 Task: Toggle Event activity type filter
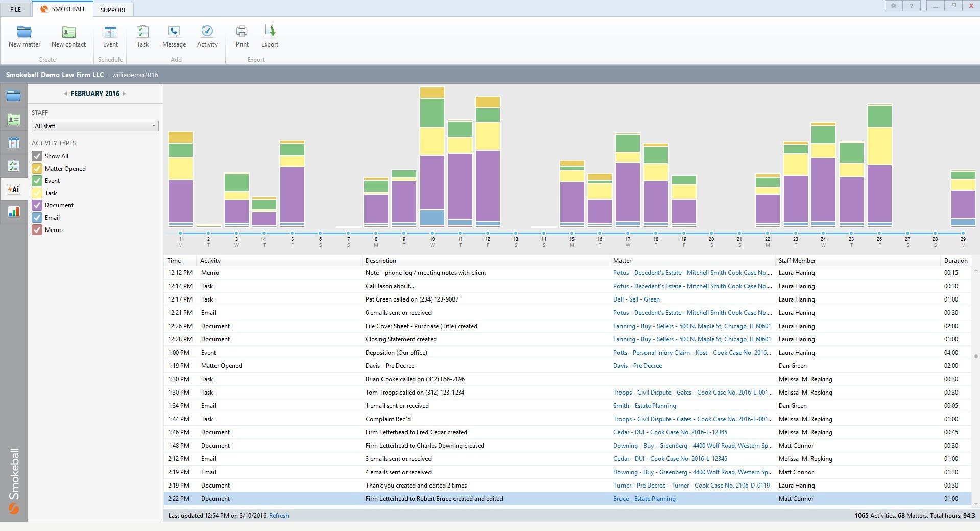tap(37, 180)
